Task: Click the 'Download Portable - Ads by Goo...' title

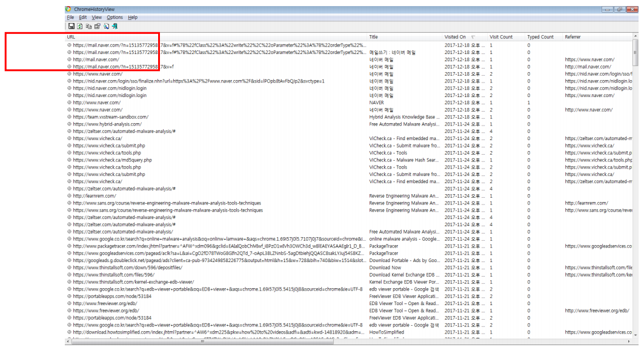Action: tap(404, 260)
